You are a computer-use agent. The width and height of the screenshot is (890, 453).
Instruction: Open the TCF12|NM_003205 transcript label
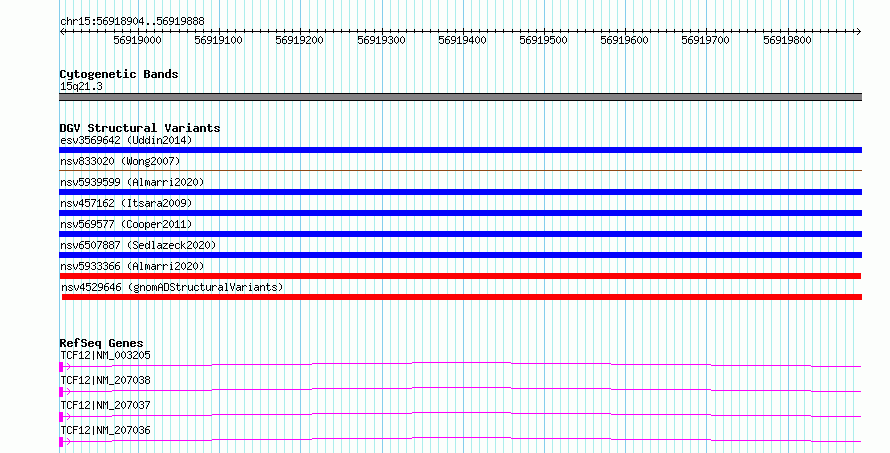click(x=106, y=355)
